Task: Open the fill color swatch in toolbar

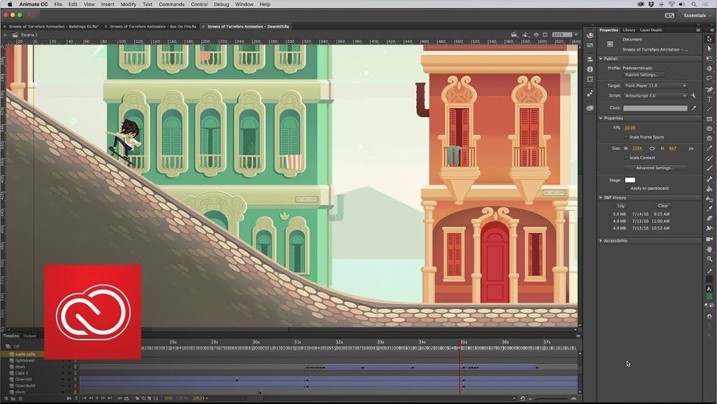Action: click(709, 297)
